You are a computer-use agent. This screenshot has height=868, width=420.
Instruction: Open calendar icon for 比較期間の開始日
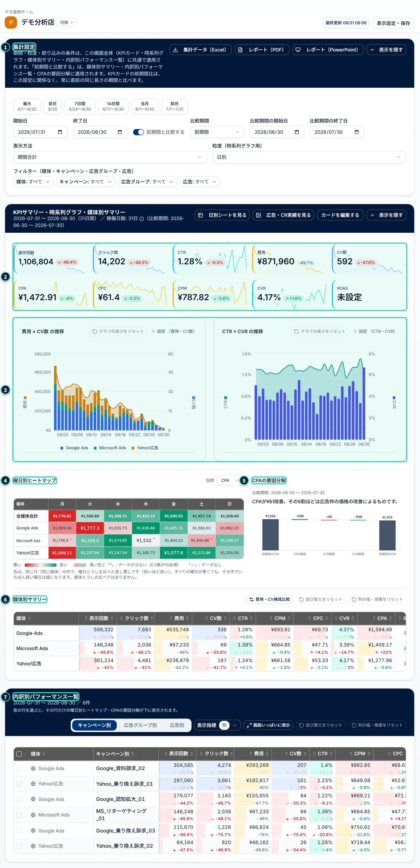pyautogui.click(x=297, y=132)
